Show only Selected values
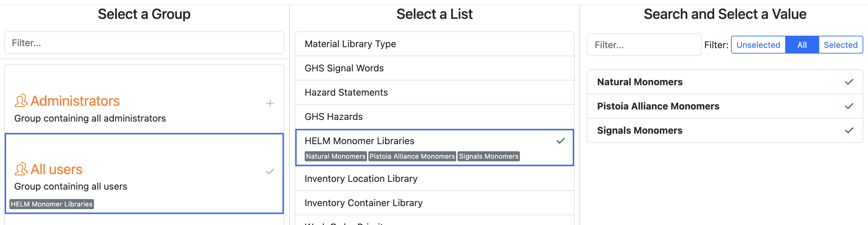The image size is (868, 225). (840, 45)
